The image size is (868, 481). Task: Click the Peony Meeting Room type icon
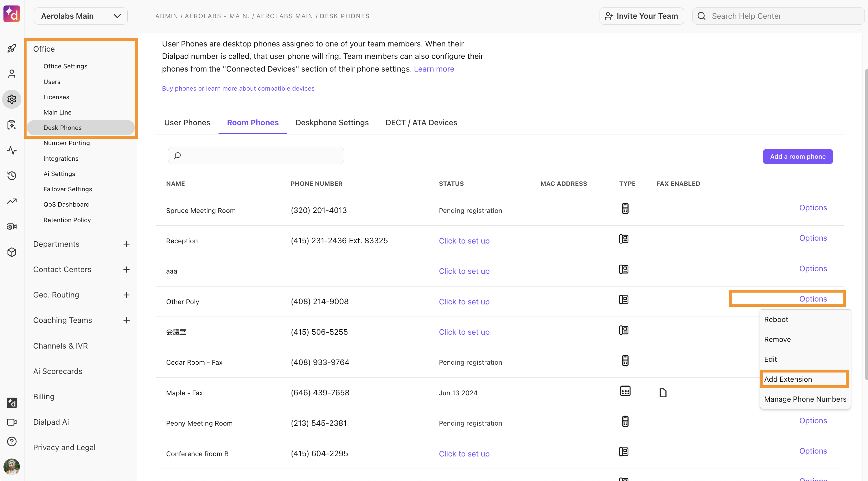(x=625, y=421)
